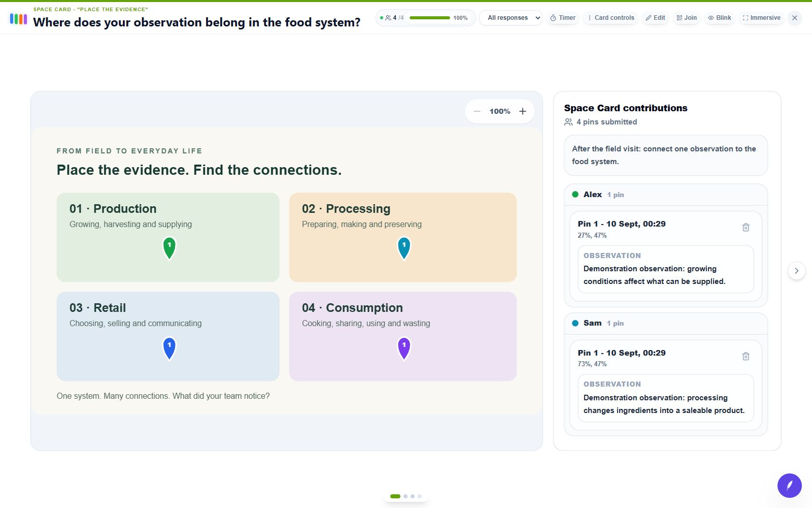The image size is (812, 508).
Task: Click the Edit button
Action: (x=655, y=18)
